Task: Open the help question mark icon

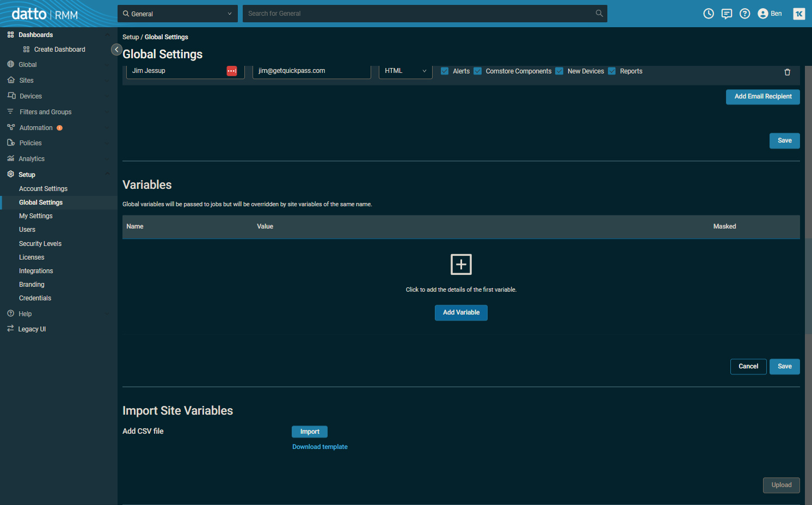Action: [745, 14]
